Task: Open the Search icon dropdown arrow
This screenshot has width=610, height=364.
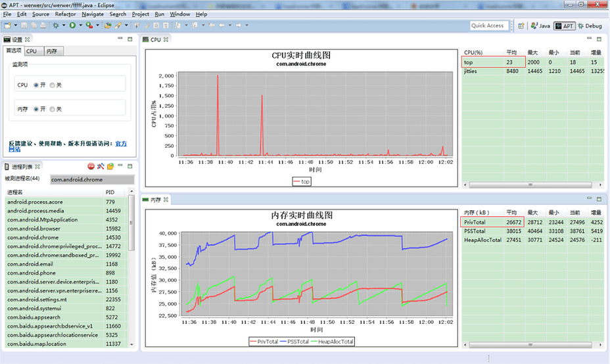Action: click(126, 25)
